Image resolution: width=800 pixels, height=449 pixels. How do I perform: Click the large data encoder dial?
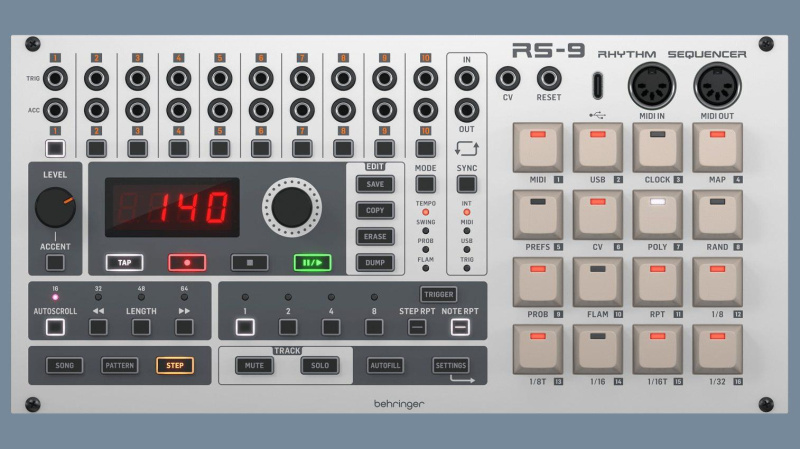[292, 207]
